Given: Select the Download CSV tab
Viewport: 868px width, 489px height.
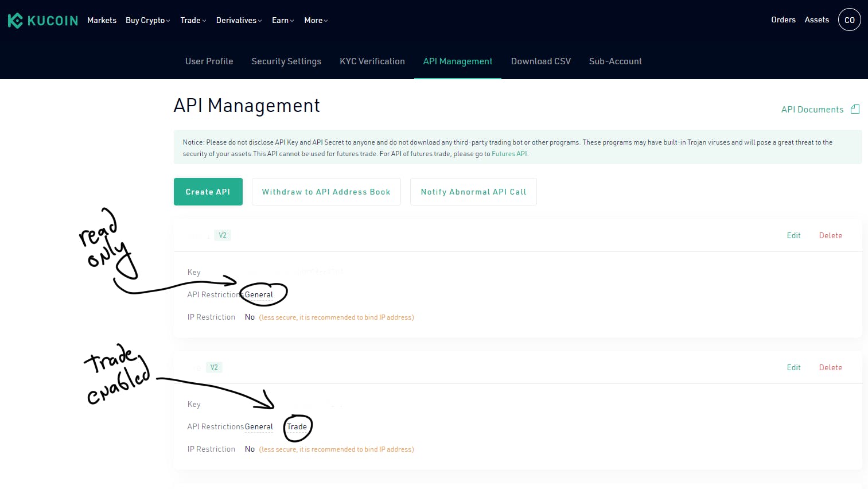Looking at the screenshot, I should (540, 61).
